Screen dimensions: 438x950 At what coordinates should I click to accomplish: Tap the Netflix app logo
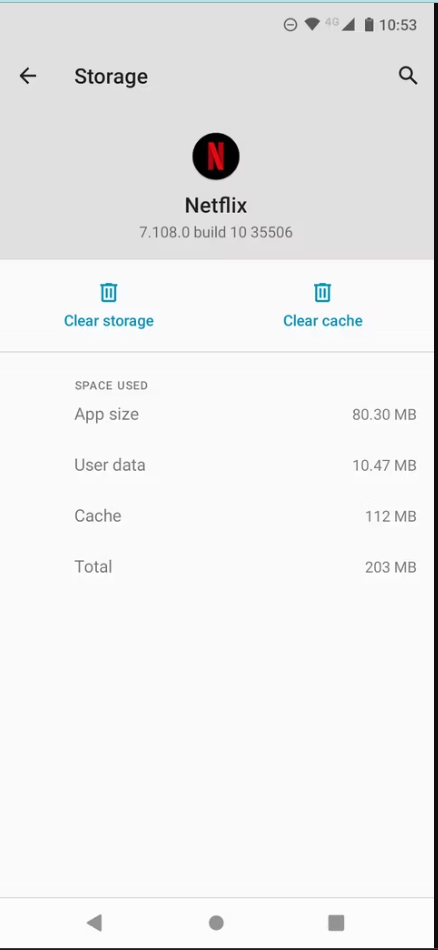coord(216,156)
